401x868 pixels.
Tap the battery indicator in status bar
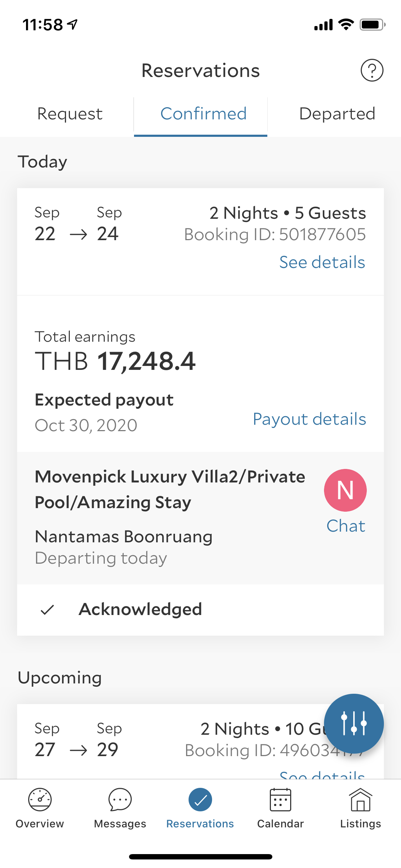coord(372,25)
